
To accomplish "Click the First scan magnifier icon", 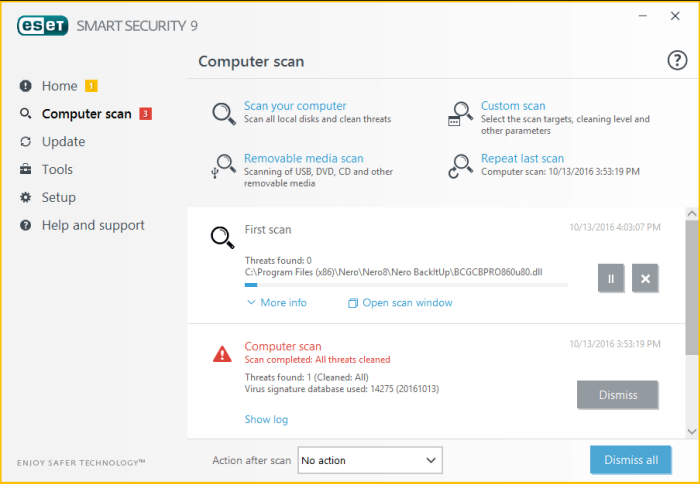I will click(x=222, y=238).
